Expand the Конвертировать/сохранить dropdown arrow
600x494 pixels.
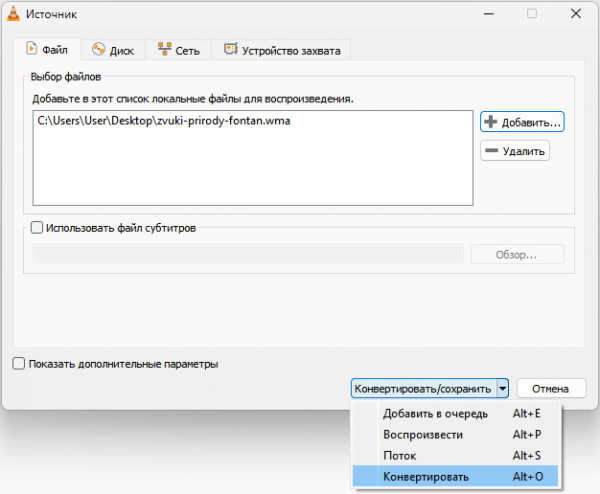point(502,389)
